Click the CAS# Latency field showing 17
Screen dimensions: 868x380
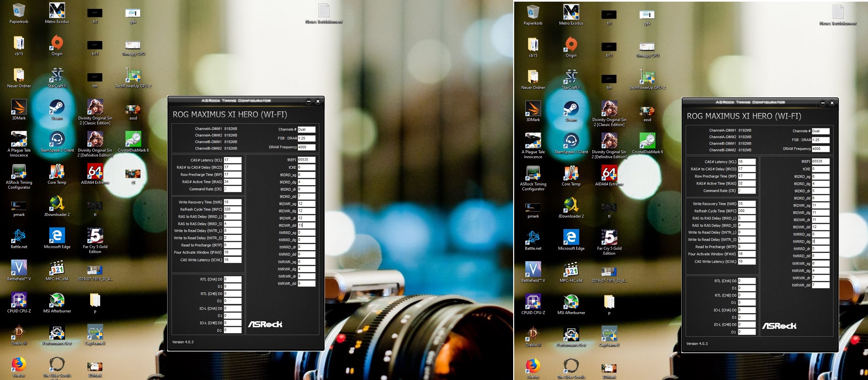click(233, 160)
